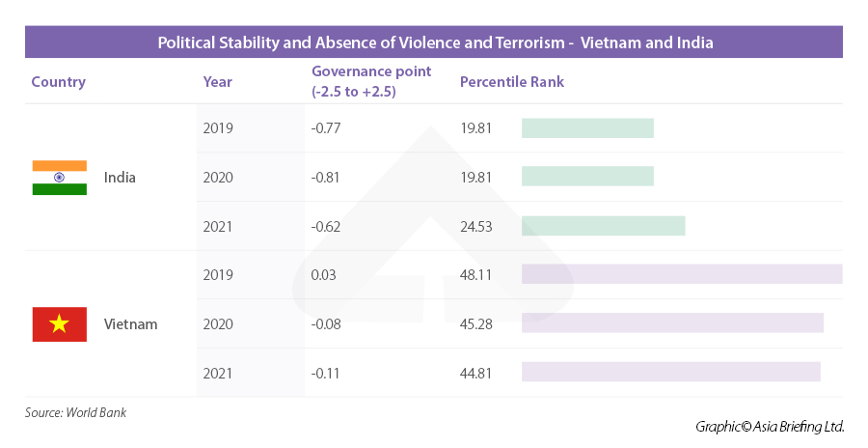868x448 pixels.
Task: Click the India flag icon
Action: coord(60,178)
